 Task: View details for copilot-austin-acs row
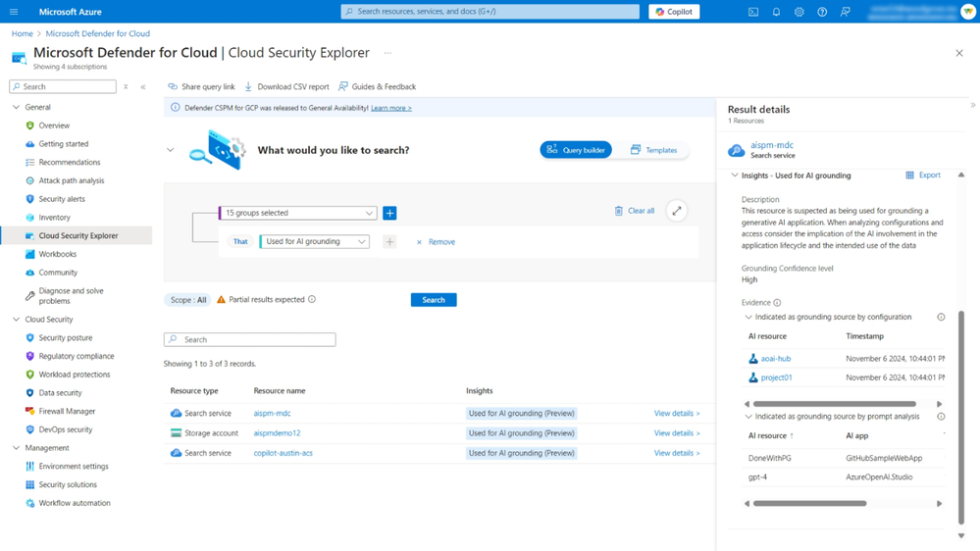click(x=677, y=454)
